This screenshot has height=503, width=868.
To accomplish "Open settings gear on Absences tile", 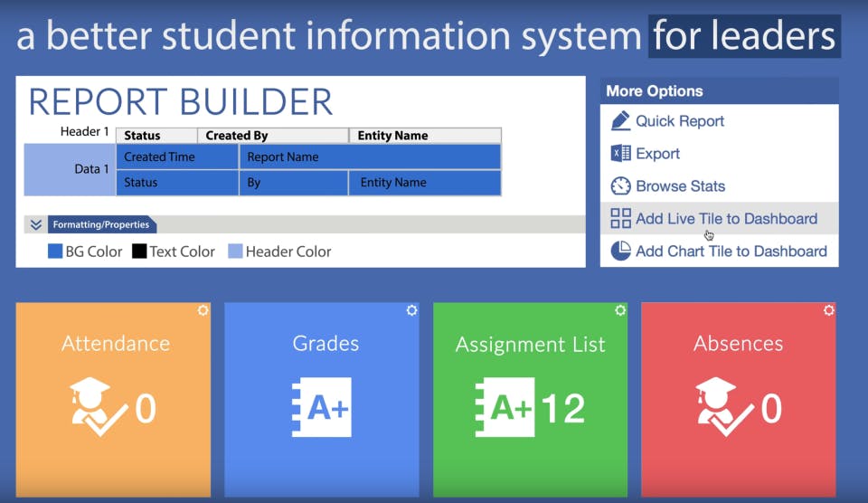I will [x=829, y=310].
